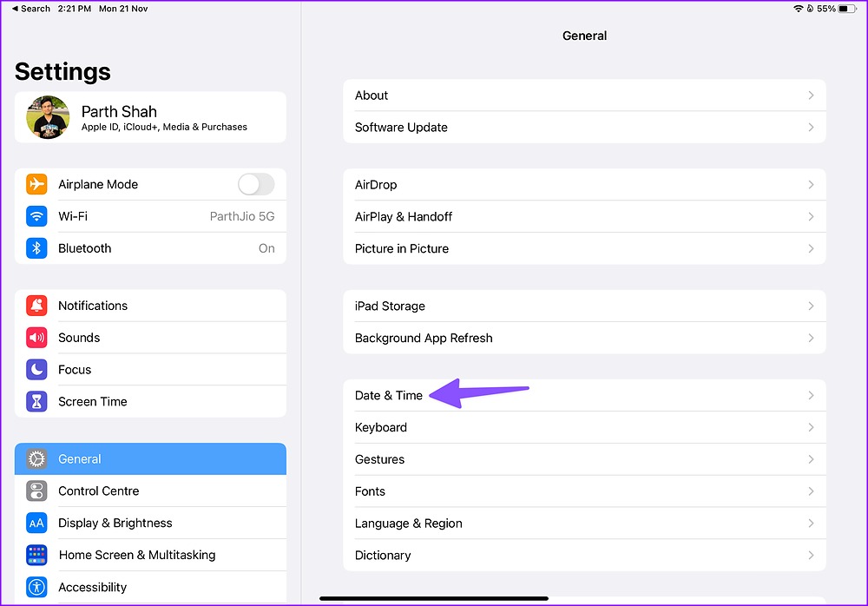
Task: Tap the home indicator bar
Action: coord(434,598)
